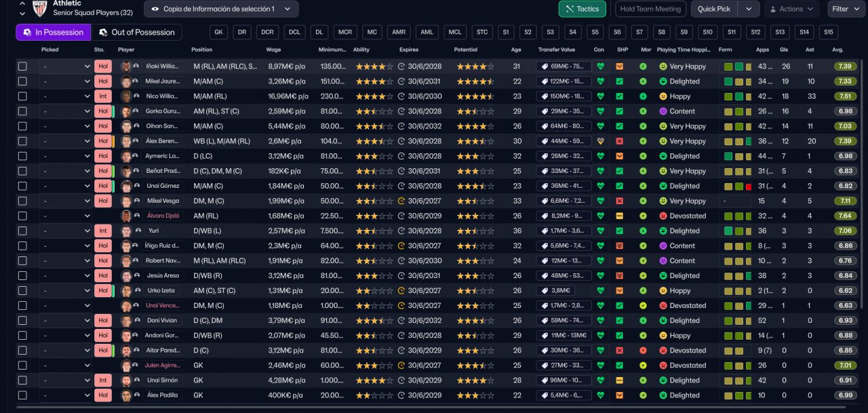Open the Copia de Información view dropdown

point(221,9)
